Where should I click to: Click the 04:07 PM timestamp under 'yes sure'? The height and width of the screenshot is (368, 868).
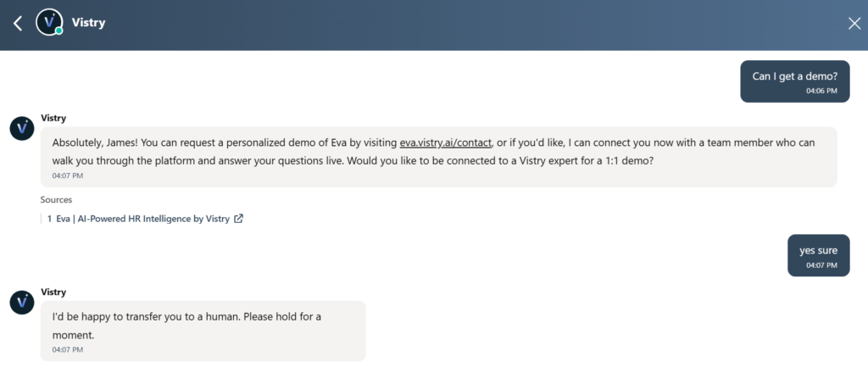pyautogui.click(x=821, y=265)
